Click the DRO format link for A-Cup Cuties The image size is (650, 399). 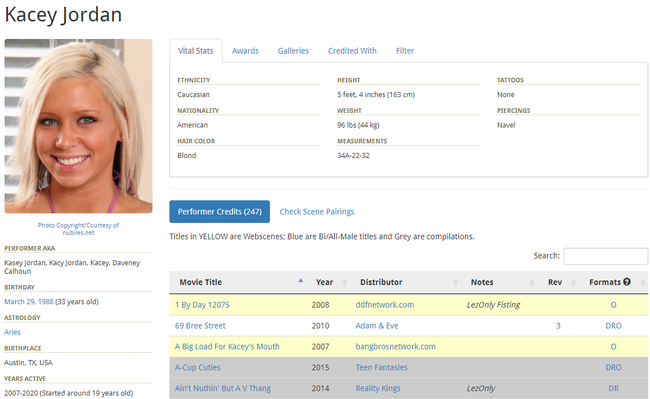coord(614,368)
